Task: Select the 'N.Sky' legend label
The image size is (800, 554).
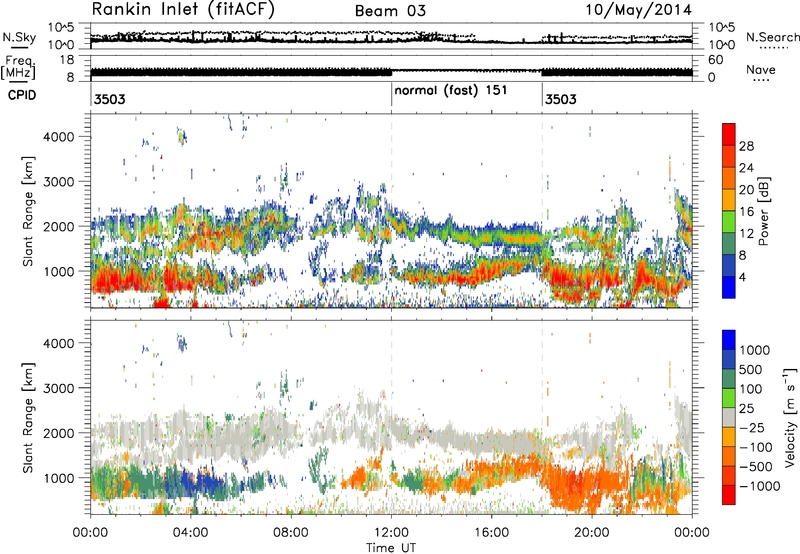Action: (19, 37)
